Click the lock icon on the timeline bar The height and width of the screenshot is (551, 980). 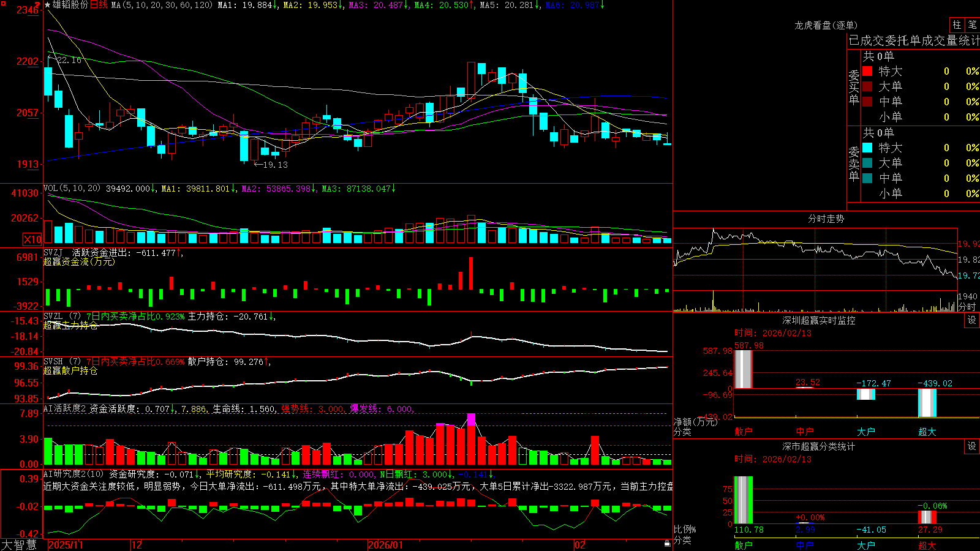[x=667, y=544]
